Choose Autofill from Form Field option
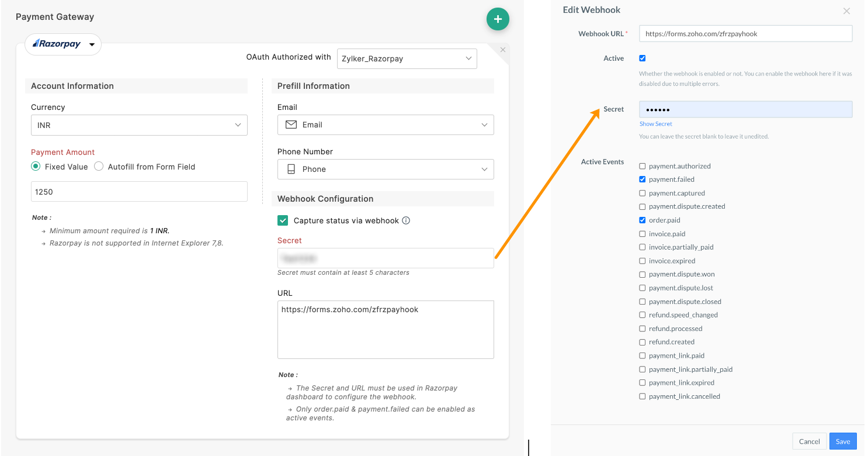This screenshot has width=868, height=456. coord(99,167)
